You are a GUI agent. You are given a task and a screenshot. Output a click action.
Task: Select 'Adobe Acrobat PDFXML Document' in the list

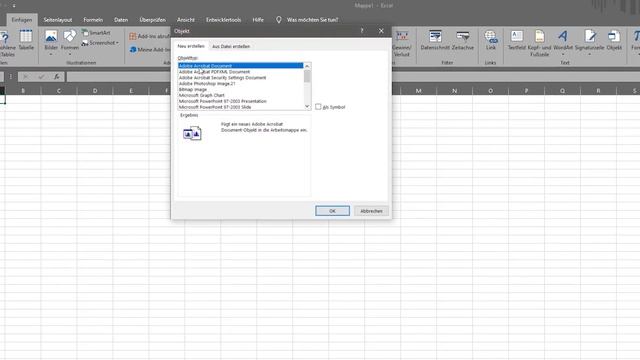[x=240, y=71]
